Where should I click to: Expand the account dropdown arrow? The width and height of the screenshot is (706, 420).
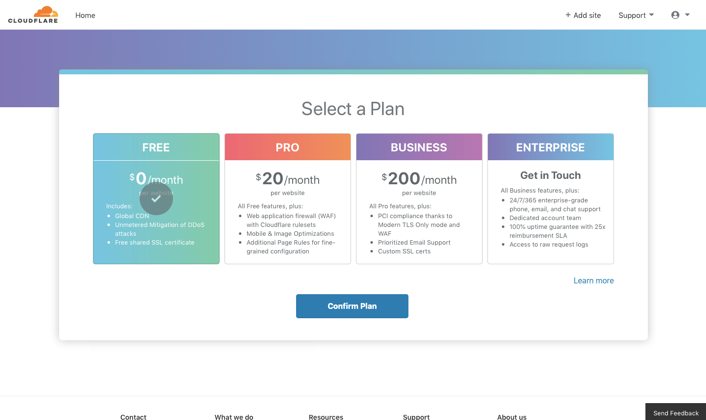click(x=688, y=15)
